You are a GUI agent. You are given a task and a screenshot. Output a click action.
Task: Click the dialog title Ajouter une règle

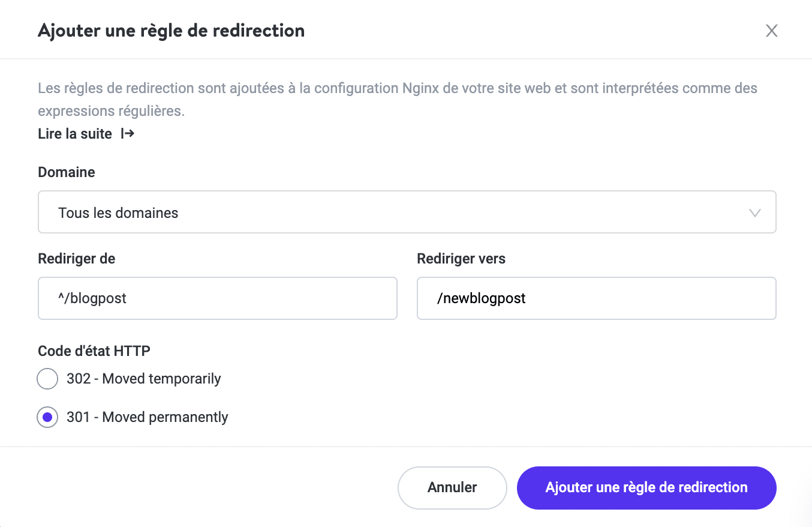click(x=172, y=30)
